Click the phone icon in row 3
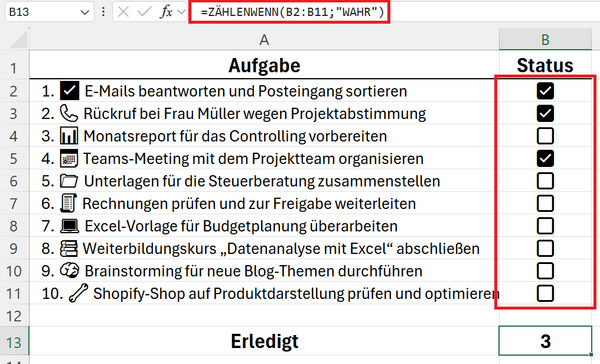This screenshot has height=364, width=600. point(69,114)
